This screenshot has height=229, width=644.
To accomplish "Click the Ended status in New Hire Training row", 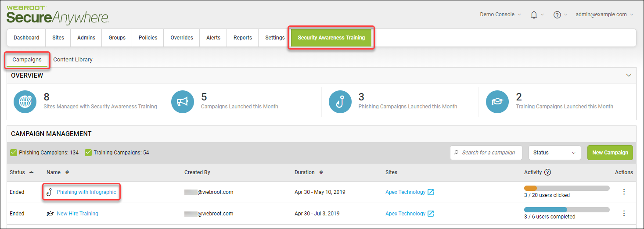I will (17, 214).
